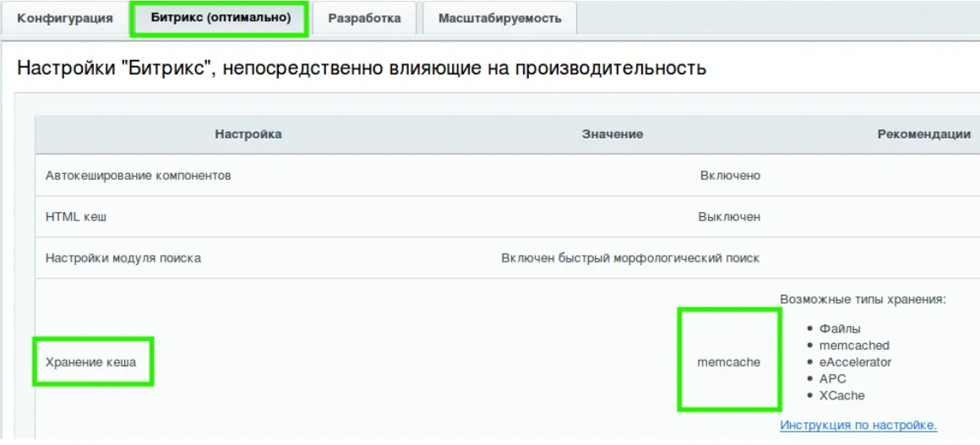This screenshot has width=980, height=445.
Task: Open the Инструкция по настройке link
Action: [858, 426]
